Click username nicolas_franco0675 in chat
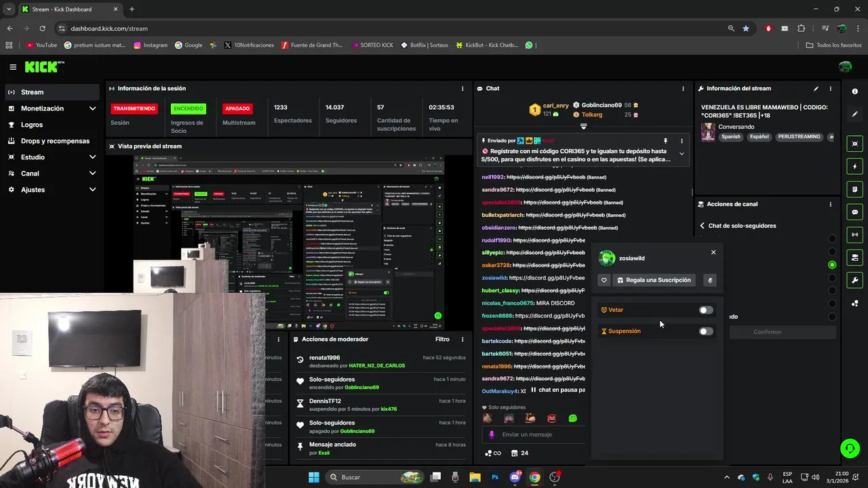 tap(507, 304)
